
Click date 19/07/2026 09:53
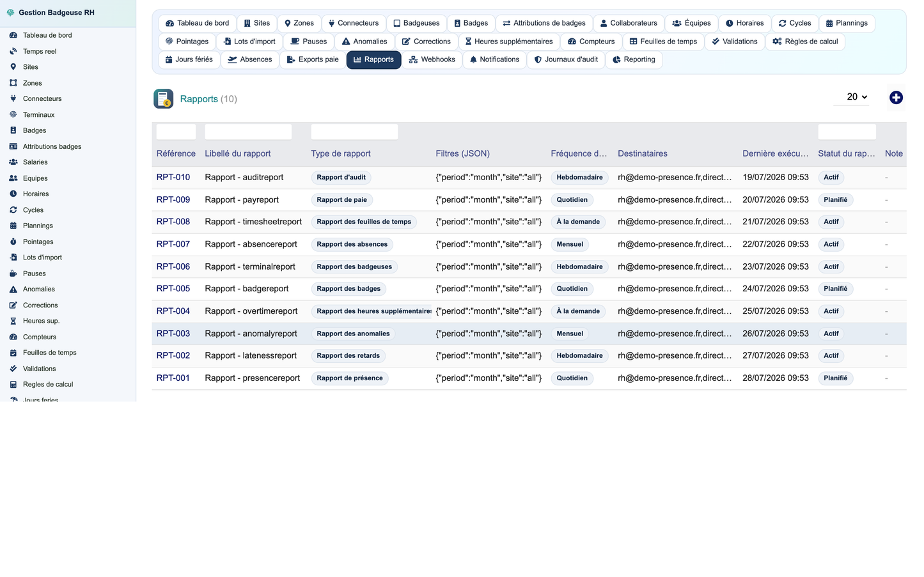[x=776, y=177]
